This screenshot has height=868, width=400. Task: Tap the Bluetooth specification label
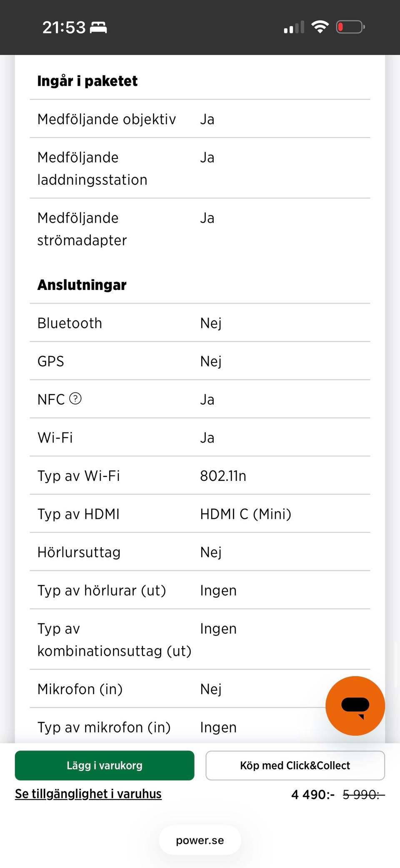(70, 323)
